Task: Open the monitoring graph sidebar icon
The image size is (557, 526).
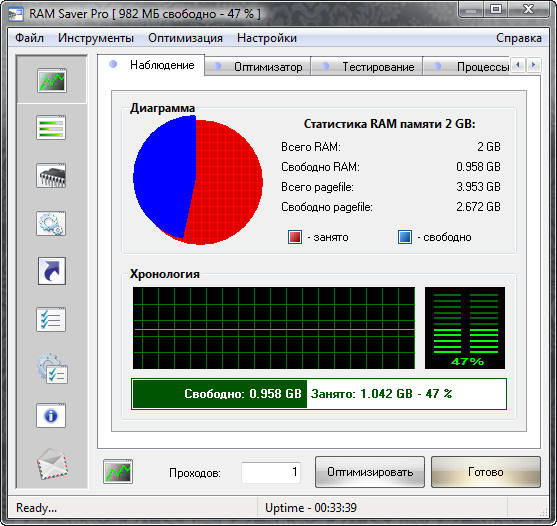Action: tap(52, 81)
